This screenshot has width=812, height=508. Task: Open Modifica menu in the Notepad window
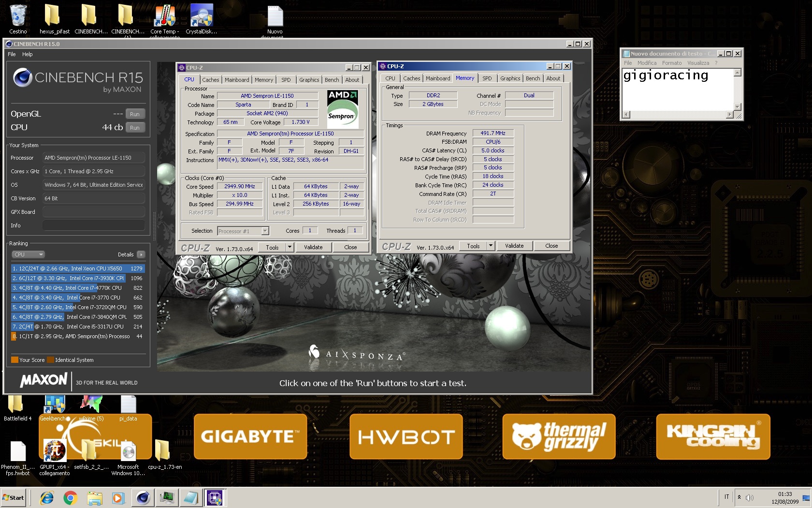pyautogui.click(x=647, y=63)
